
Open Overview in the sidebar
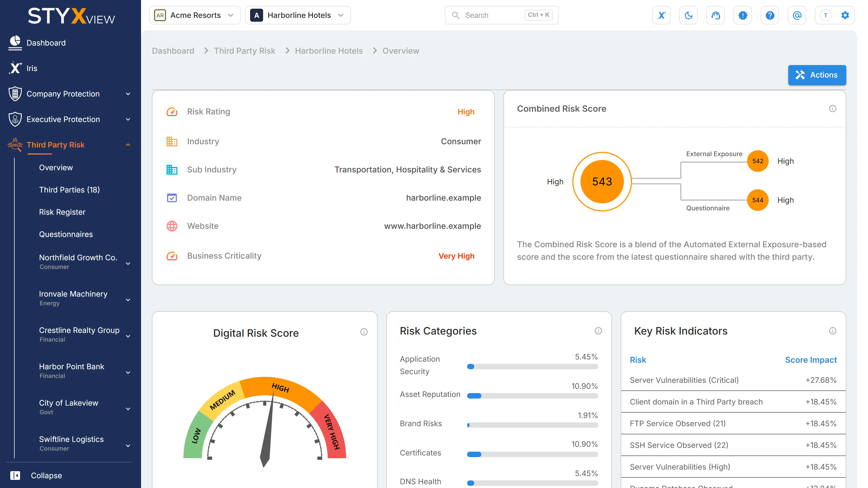pos(56,167)
